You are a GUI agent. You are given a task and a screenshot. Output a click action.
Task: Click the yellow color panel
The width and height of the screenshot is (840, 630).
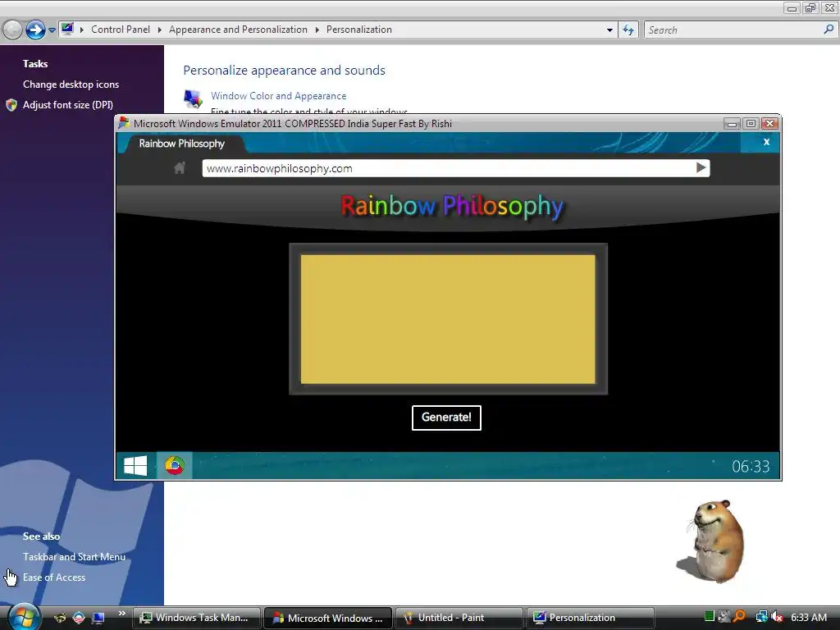point(448,319)
